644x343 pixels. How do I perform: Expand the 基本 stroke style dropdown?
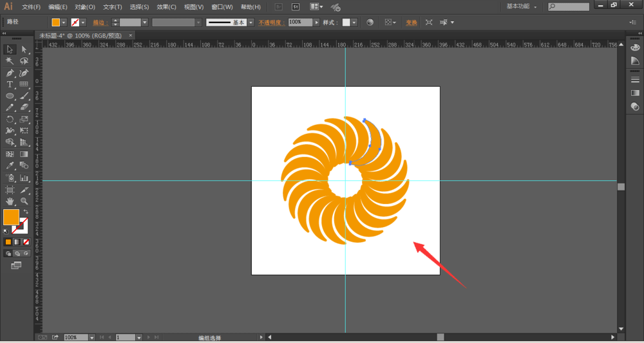pos(250,23)
